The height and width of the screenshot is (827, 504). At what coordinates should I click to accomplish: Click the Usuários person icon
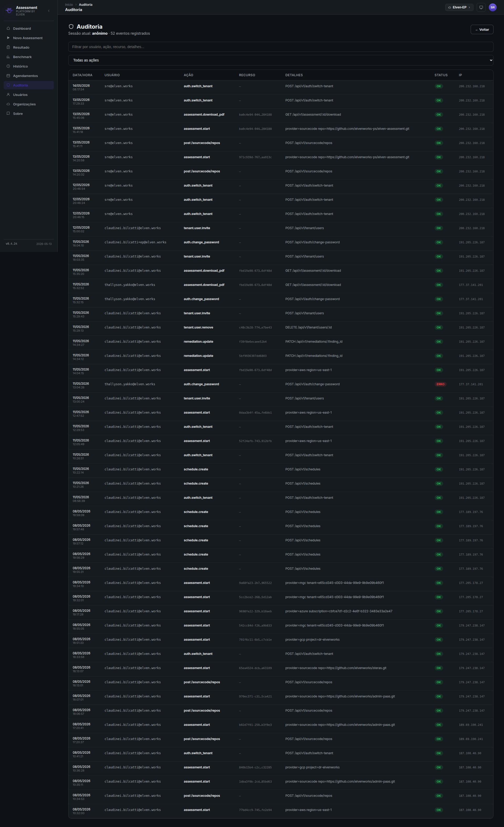(8, 95)
